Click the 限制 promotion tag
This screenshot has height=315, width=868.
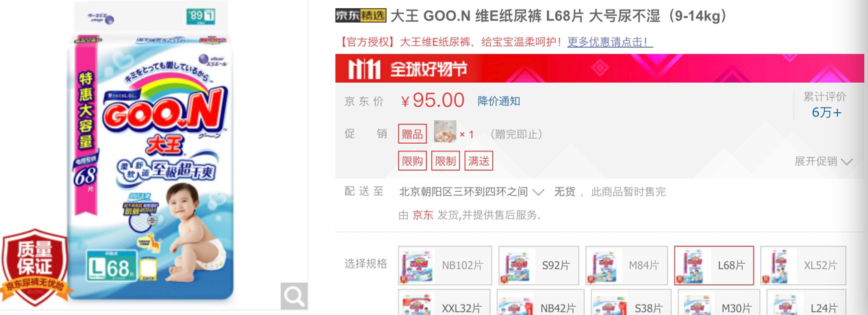tap(446, 161)
